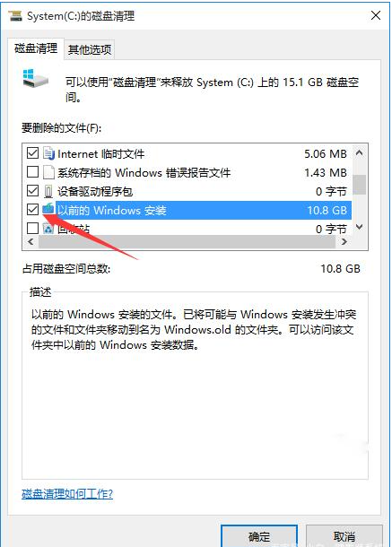Switch to the 其他选项 tab
The height and width of the screenshot is (547, 392).
(90, 49)
